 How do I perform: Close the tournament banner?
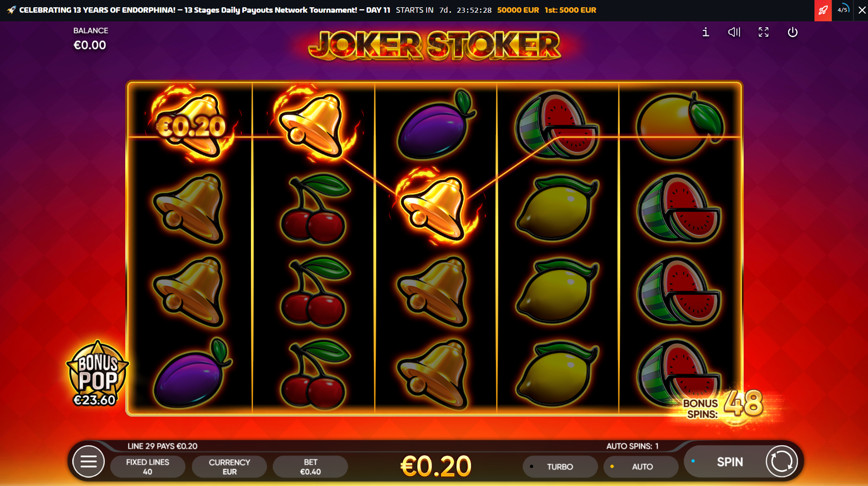pos(862,10)
